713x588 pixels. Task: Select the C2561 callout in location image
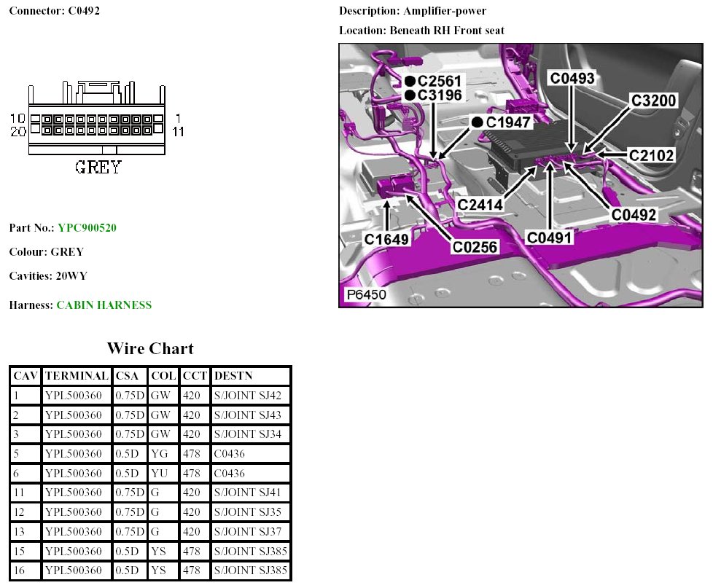[x=436, y=81]
